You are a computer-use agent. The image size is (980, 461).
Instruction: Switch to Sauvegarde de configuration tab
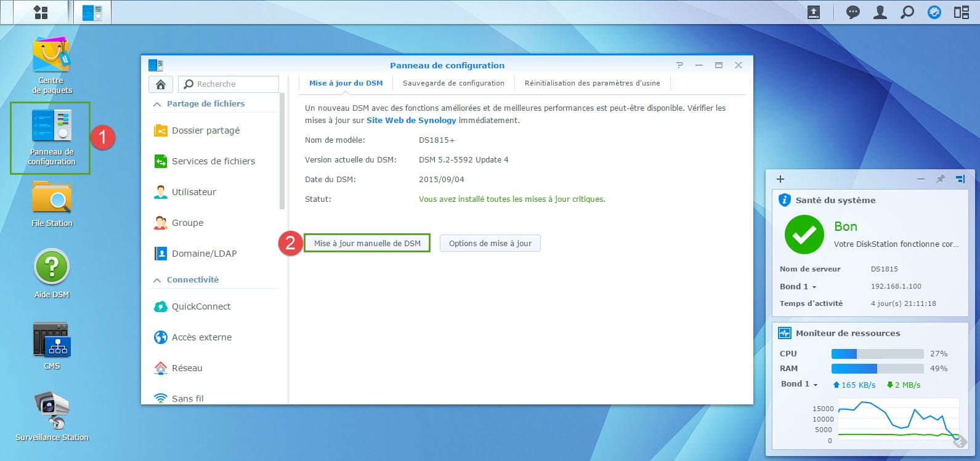453,83
